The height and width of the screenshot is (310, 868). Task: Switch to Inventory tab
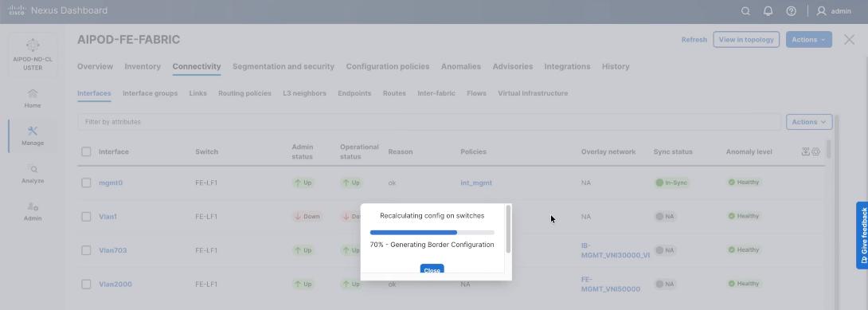point(143,66)
